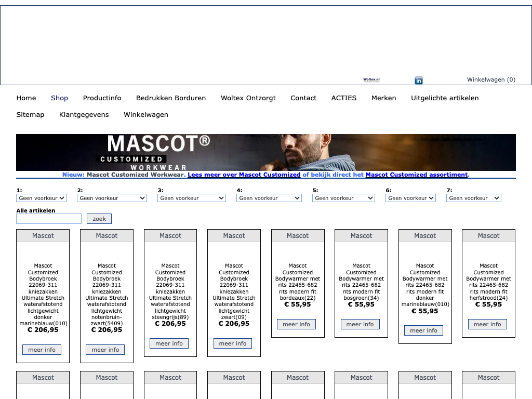Expand filter dropdown number 5

343,198
